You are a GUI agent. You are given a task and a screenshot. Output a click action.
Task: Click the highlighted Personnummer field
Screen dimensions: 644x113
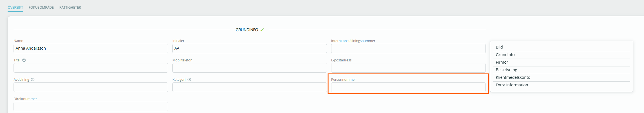pyautogui.click(x=408, y=87)
